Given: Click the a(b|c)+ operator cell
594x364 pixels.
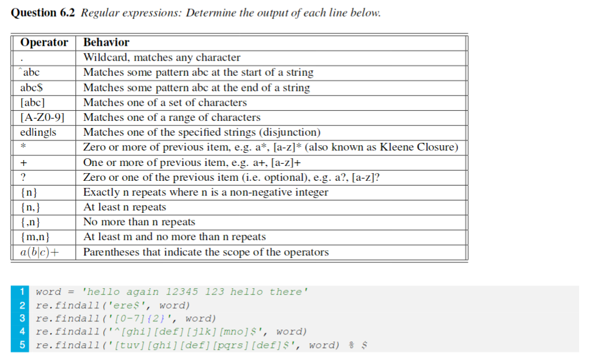Looking at the screenshot, I should click(44, 252).
